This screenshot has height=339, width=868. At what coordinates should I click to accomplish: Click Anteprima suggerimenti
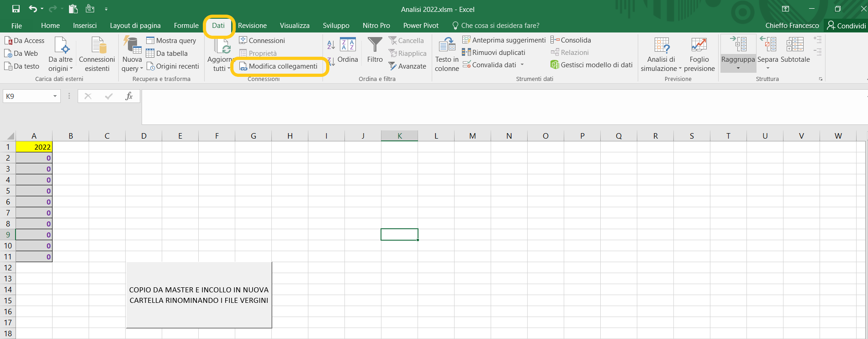point(504,40)
